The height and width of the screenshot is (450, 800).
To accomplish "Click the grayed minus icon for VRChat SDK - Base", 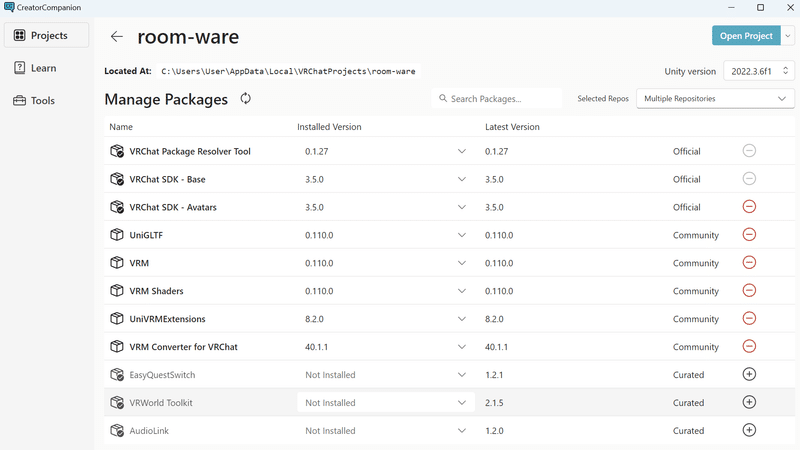I will (x=749, y=179).
